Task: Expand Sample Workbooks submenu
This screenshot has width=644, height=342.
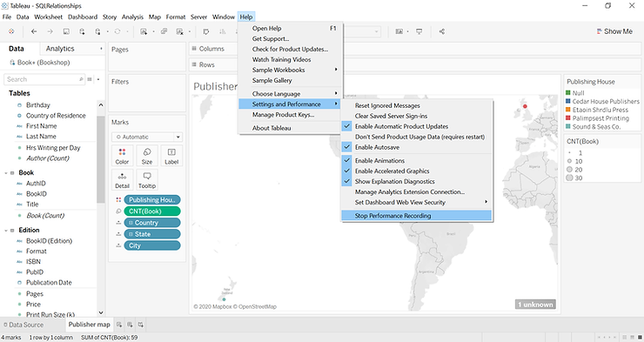Action: (291, 70)
